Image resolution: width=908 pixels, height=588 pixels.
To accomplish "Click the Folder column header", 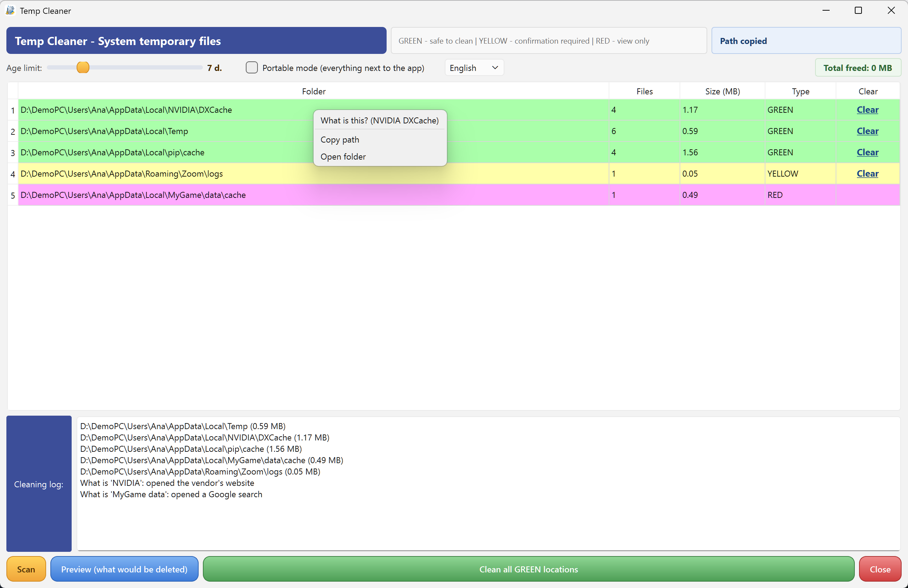I will (314, 91).
